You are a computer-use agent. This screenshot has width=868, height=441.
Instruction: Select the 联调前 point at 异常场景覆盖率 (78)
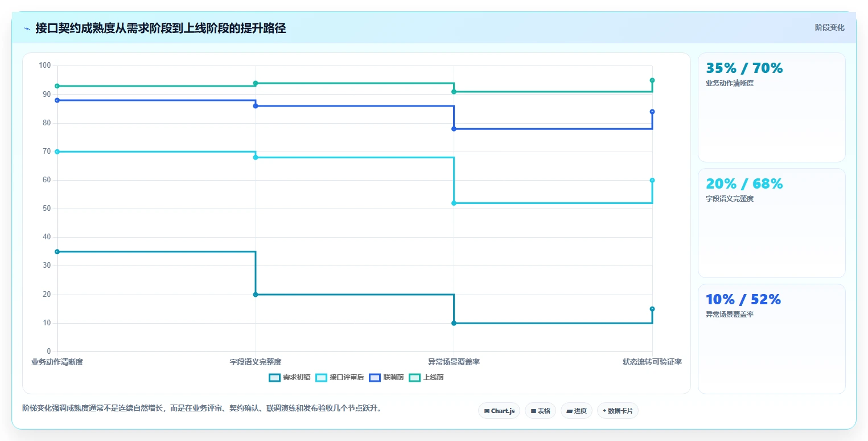[454, 129]
